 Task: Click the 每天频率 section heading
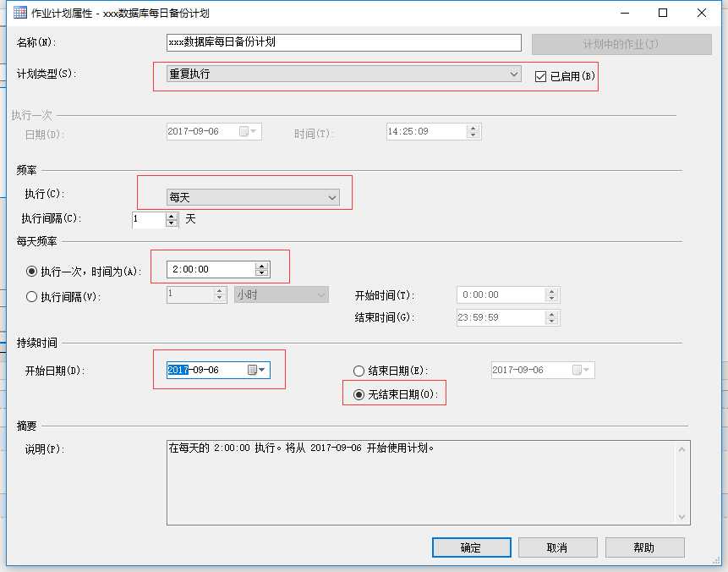pyautogui.click(x=36, y=241)
